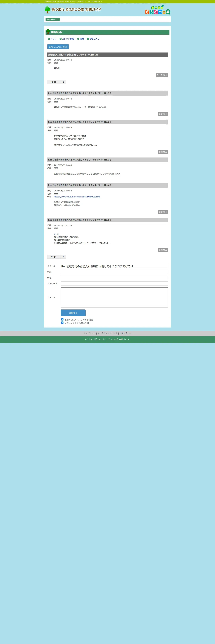
Task: Open the youtube.com shorts link
Action: click(77, 197)
